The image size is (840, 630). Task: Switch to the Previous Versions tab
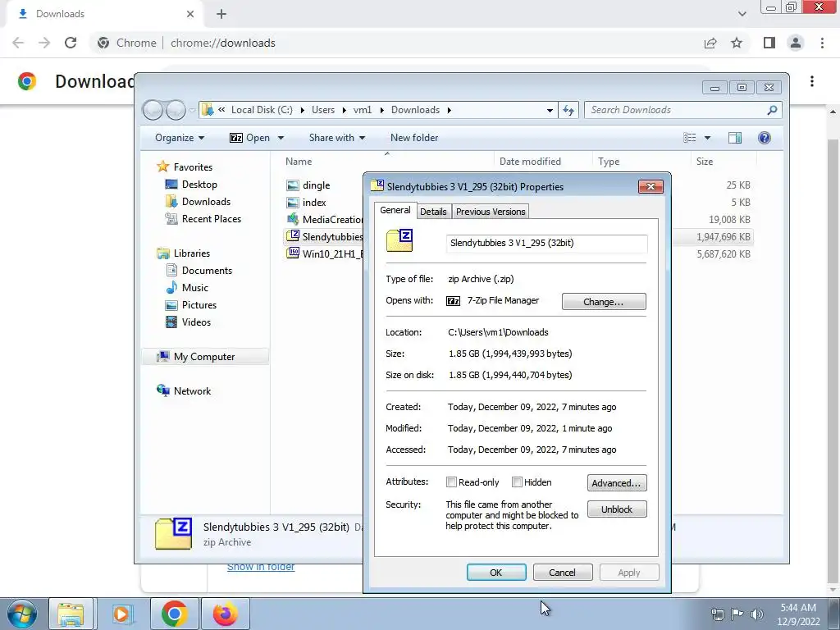tap(491, 212)
